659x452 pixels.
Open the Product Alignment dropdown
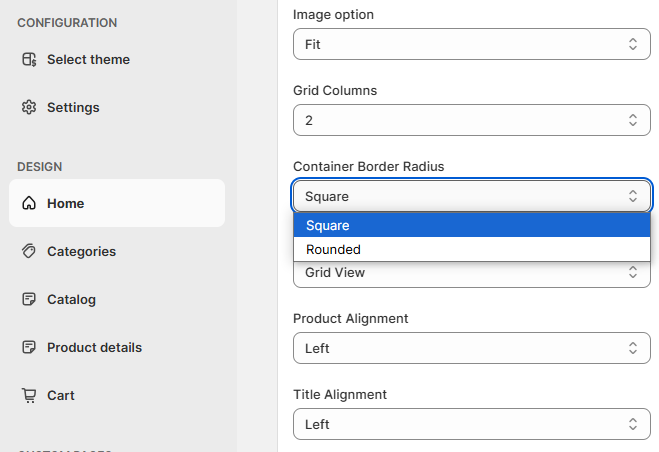tap(472, 348)
